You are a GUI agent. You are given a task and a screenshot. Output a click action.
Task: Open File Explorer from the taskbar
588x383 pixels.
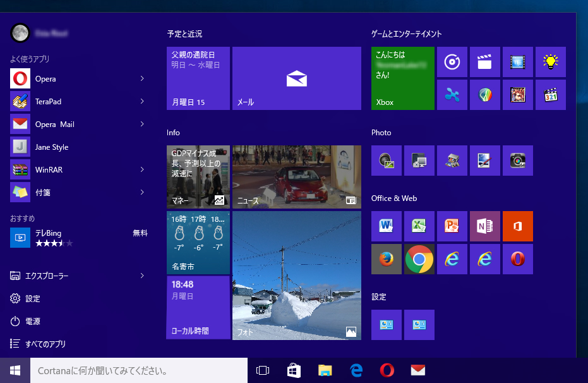coord(325,370)
